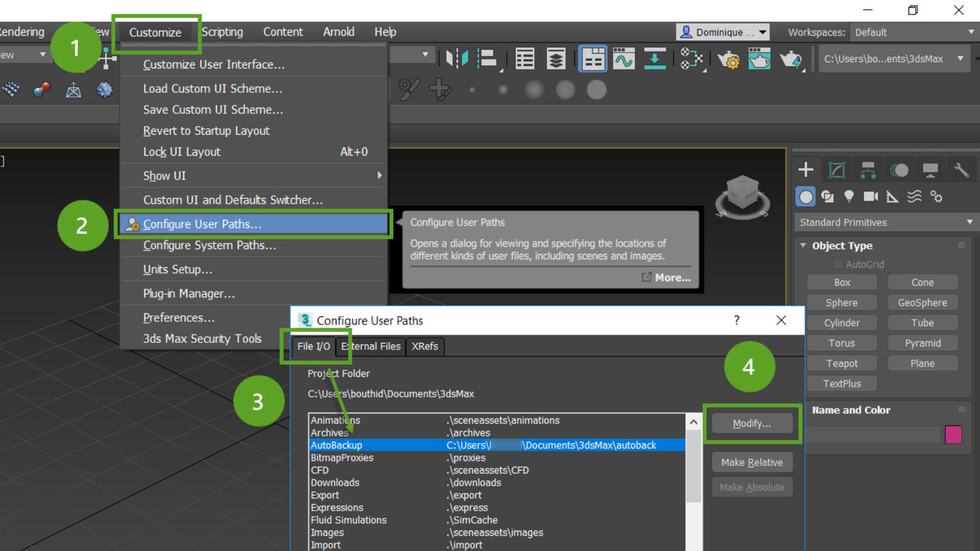Toggle the ribbon layout button
Screen dimensions: 980x551
click(593, 59)
